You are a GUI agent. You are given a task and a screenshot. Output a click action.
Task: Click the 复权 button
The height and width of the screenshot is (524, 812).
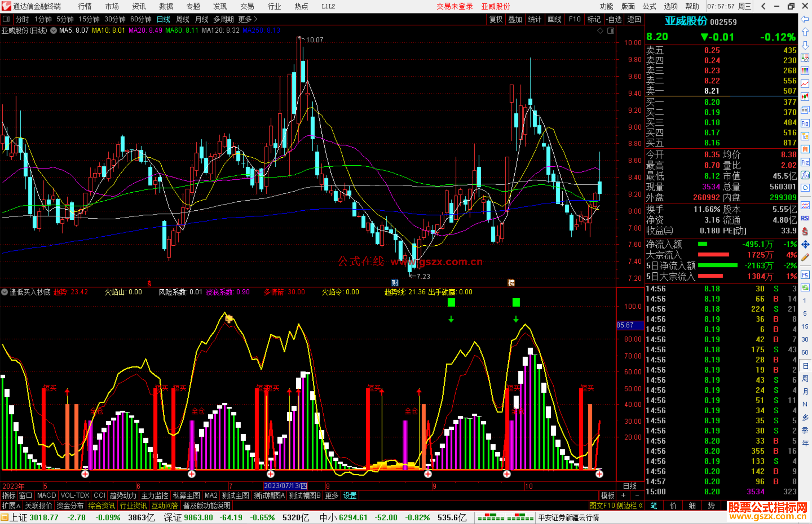click(x=496, y=19)
